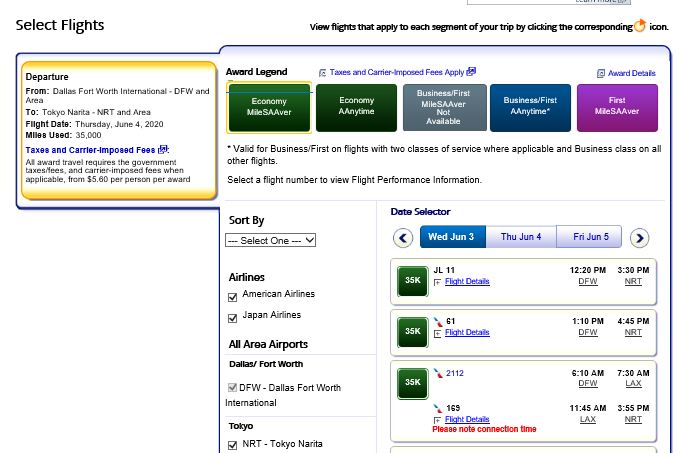Viewport: 685px width, 453px height.
Task: Expand details icon for the JL 11 flight
Action: pos(437,283)
